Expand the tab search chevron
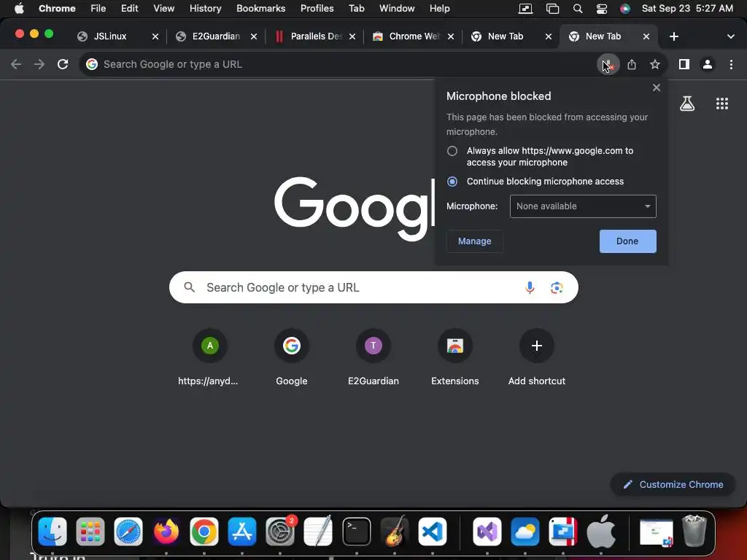 point(731,36)
